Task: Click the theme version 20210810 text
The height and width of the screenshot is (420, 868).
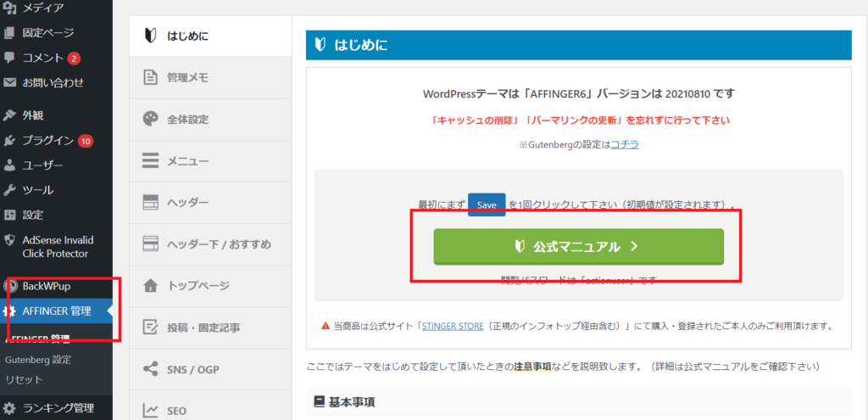Action: click(x=687, y=93)
